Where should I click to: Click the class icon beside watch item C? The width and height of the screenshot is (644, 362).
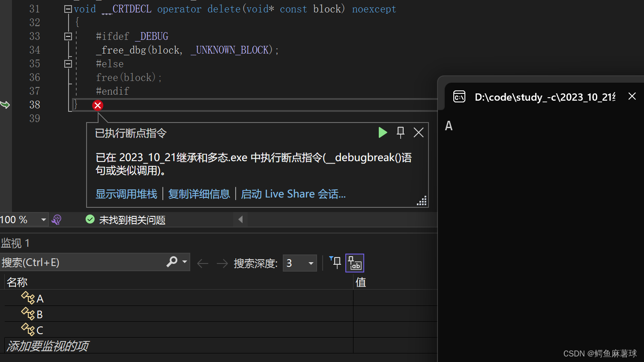(28, 329)
